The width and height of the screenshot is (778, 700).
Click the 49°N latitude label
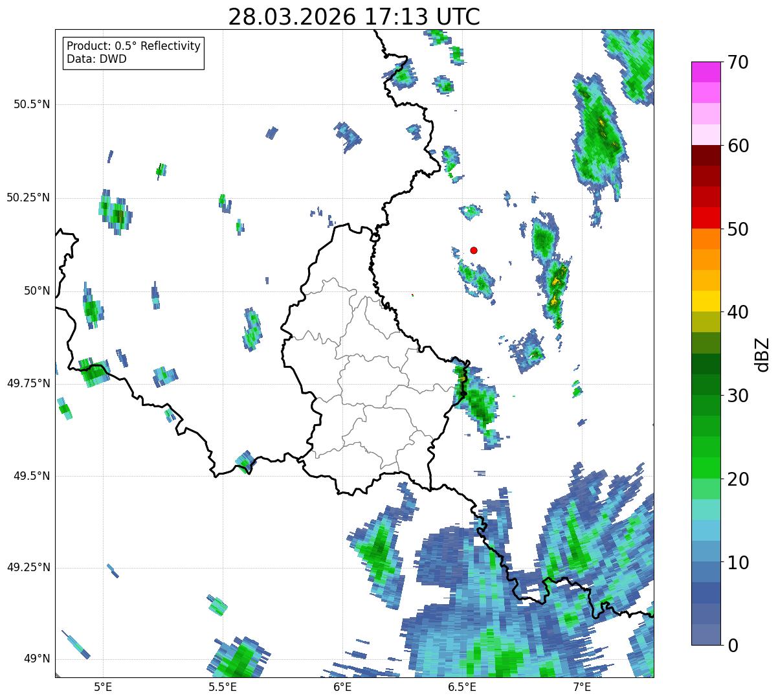click(x=37, y=659)
